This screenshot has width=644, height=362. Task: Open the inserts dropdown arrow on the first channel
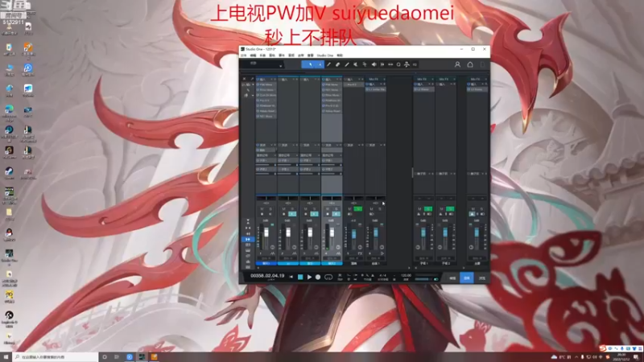(271, 79)
